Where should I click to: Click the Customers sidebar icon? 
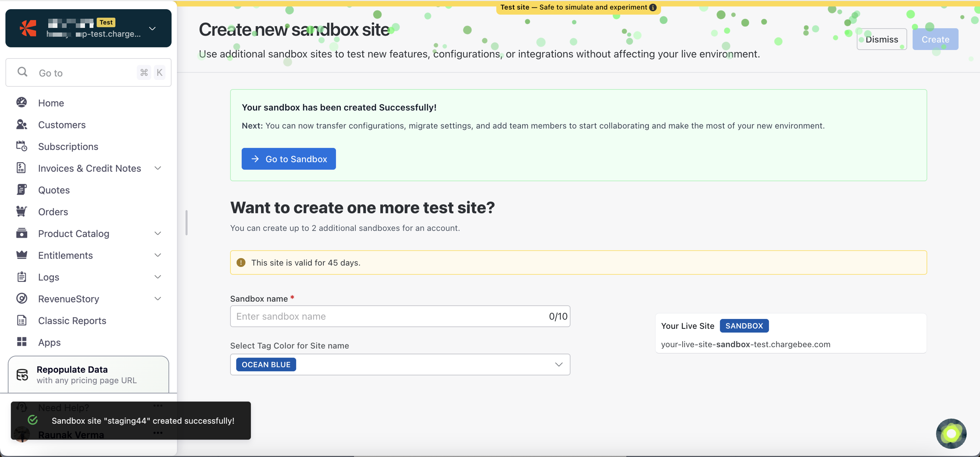(22, 124)
